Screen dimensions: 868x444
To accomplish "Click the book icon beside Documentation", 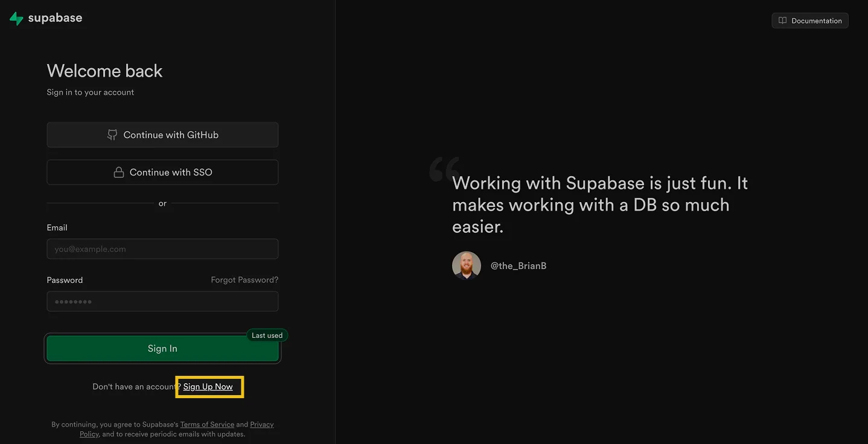I will (x=782, y=21).
